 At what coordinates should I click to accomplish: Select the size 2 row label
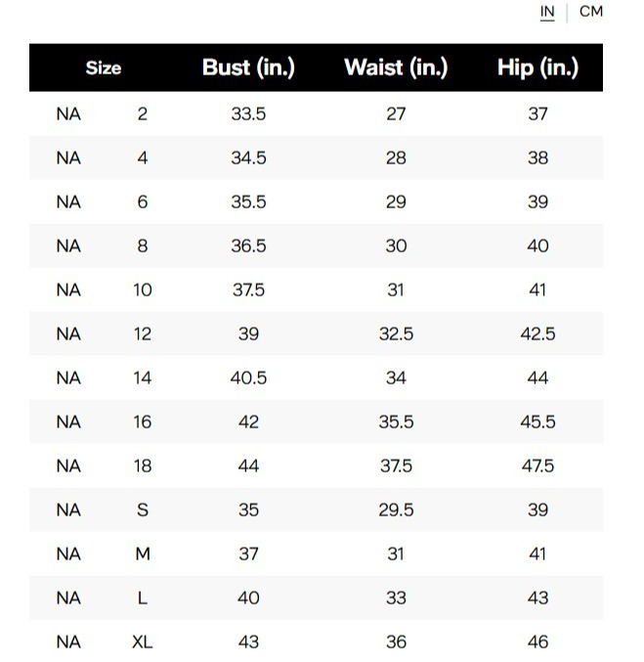coord(143,114)
